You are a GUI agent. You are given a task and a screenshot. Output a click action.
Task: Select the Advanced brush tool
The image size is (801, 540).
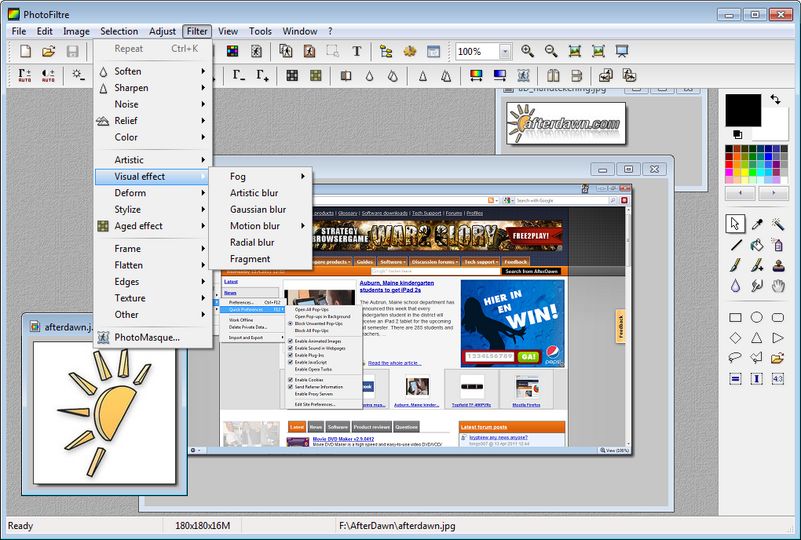[x=757, y=266]
